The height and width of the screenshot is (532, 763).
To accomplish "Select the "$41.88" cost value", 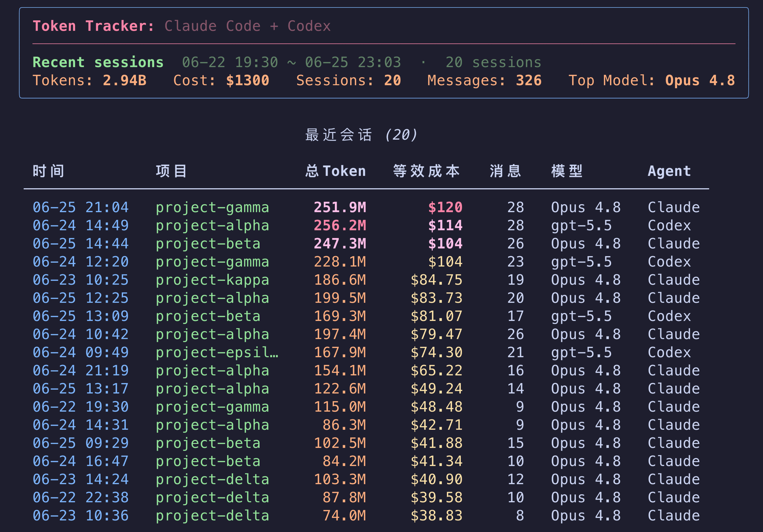I will 436,443.
